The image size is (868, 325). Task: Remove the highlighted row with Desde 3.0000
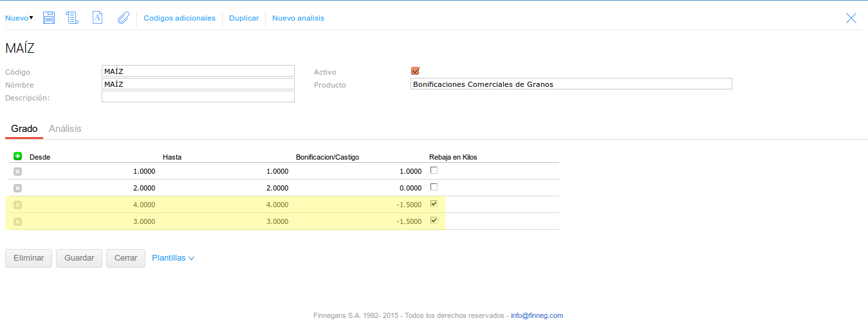17,221
